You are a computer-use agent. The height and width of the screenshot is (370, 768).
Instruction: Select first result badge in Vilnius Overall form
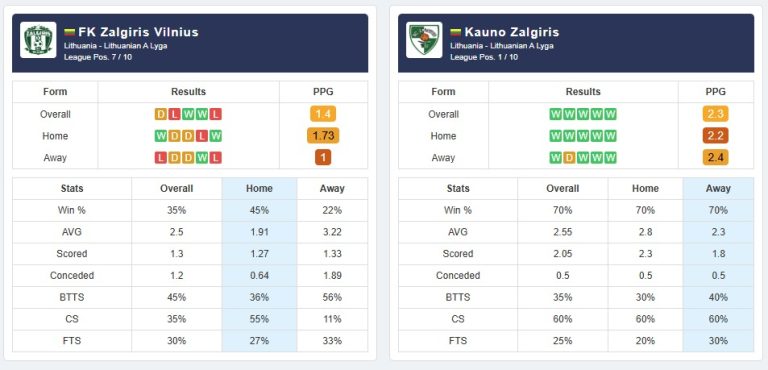coord(161,114)
